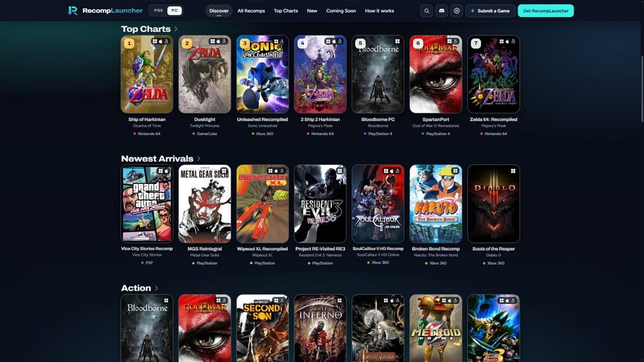
Task: Expand the Top Charts section chevron
Action: pyautogui.click(x=176, y=29)
